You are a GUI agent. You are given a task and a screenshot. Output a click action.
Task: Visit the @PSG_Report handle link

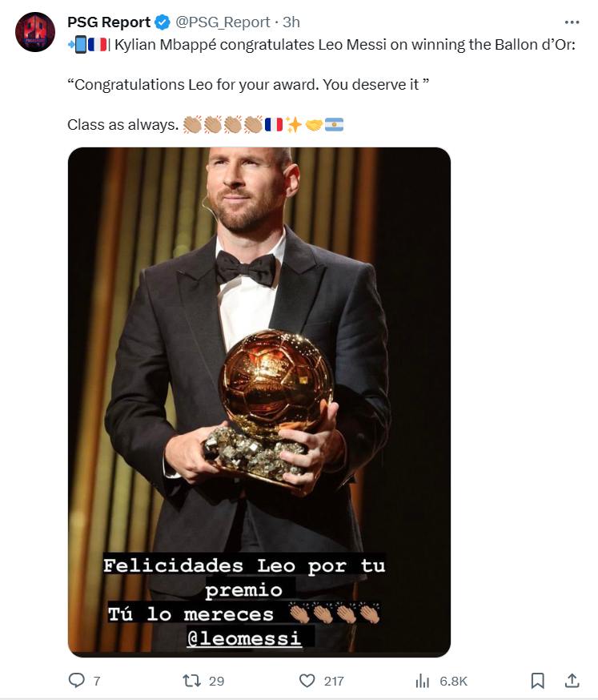(x=223, y=22)
